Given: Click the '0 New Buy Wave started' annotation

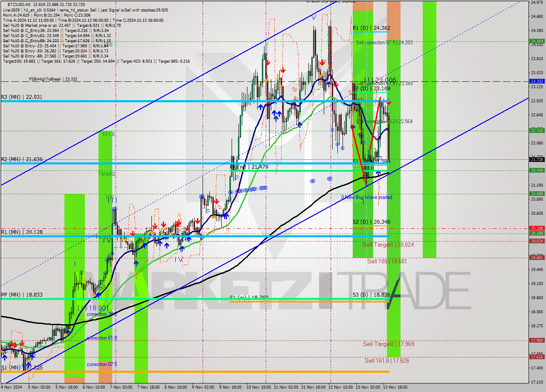Looking at the screenshot, I should [x=367, y=197].
